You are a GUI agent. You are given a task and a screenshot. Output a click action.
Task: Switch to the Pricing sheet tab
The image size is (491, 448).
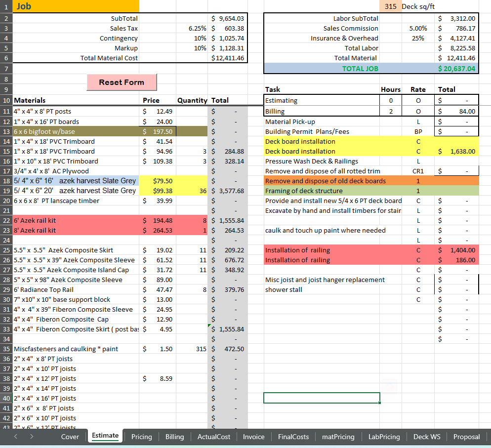pos(141,437)
